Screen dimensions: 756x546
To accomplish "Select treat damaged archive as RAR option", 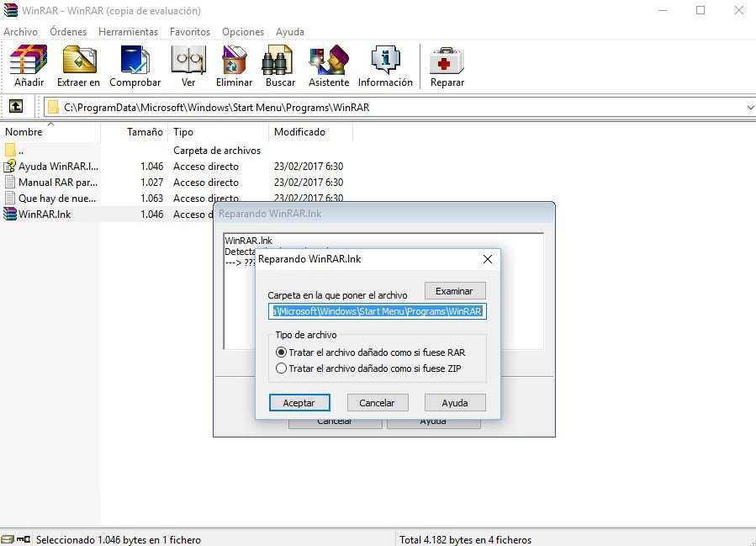I will pos(282,353).
